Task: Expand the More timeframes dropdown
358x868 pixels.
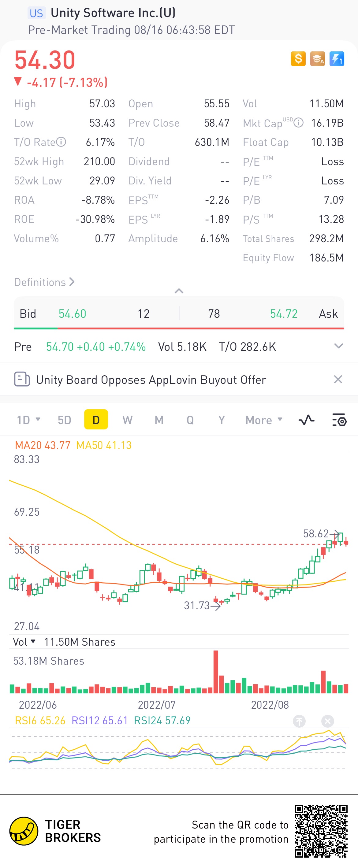Action: pos(264,420)
